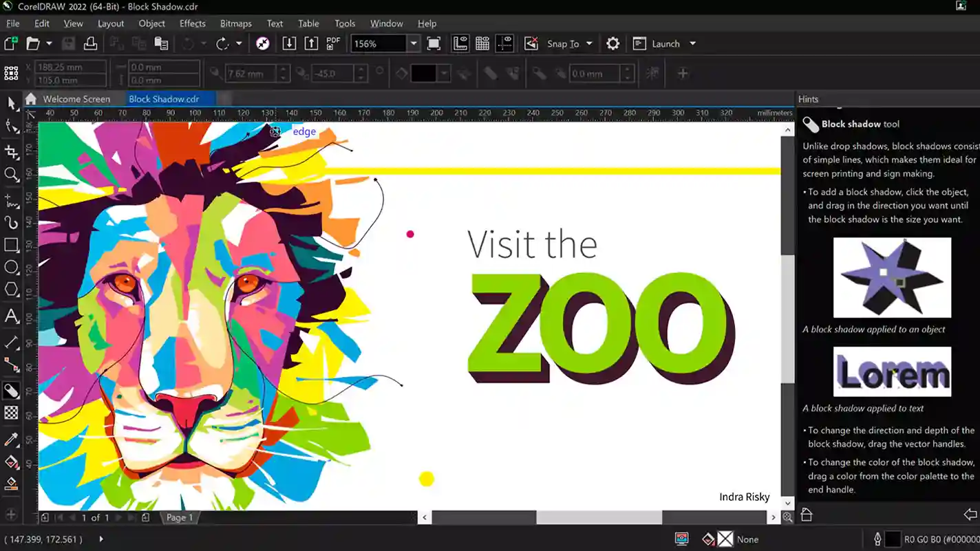Select the Text tool

point(11,316)
